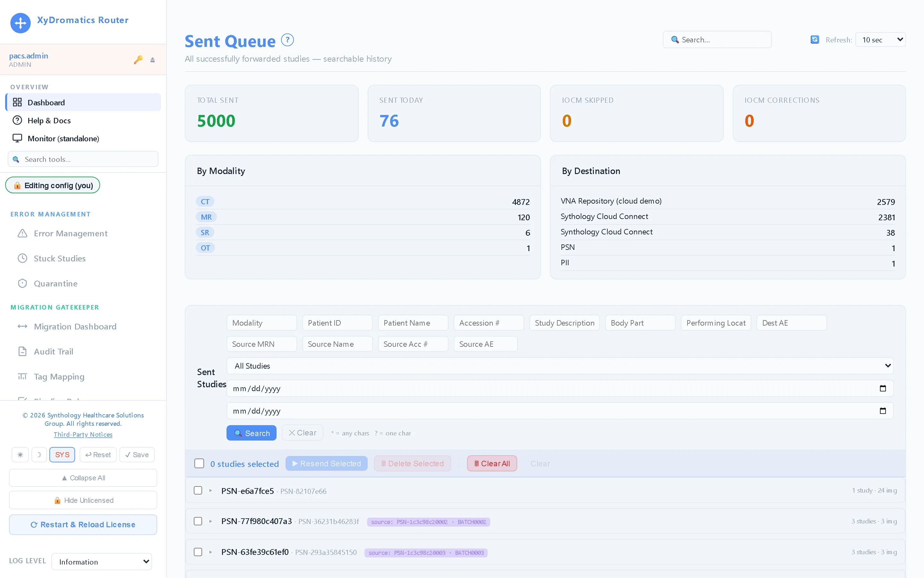Check the PSN-77f980c407a3 row checkbox
The height and width of the screenshot is (578, 924).
[x=198, y=521]
